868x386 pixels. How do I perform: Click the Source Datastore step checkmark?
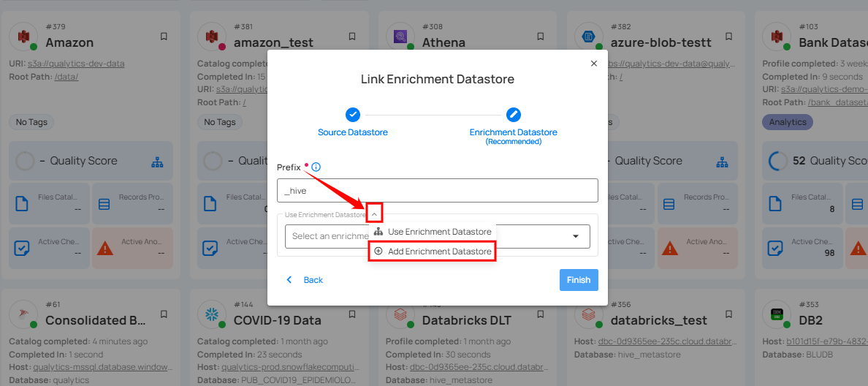point(353,115)
